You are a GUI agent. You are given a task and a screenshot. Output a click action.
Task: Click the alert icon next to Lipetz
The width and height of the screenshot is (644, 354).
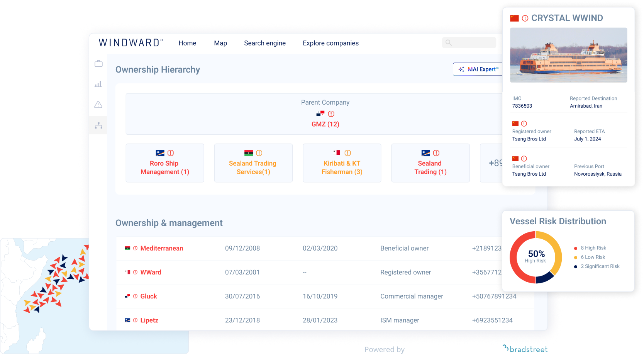click(x=136, y=320)
